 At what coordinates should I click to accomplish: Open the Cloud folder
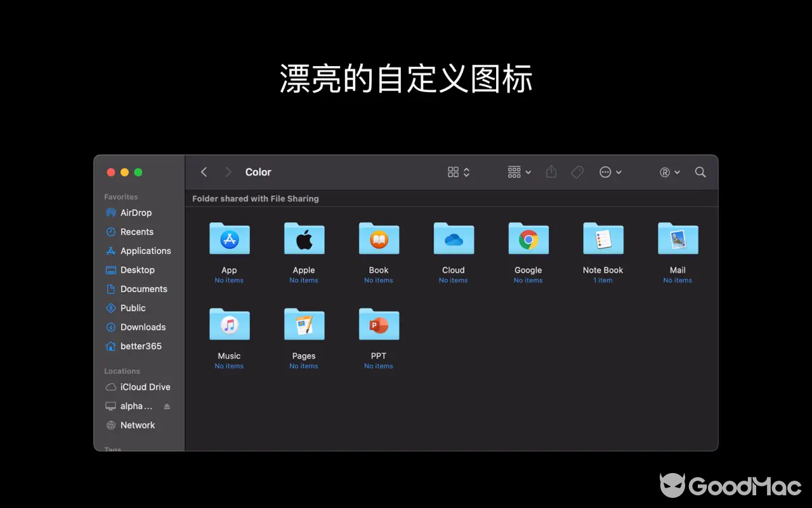453,239
